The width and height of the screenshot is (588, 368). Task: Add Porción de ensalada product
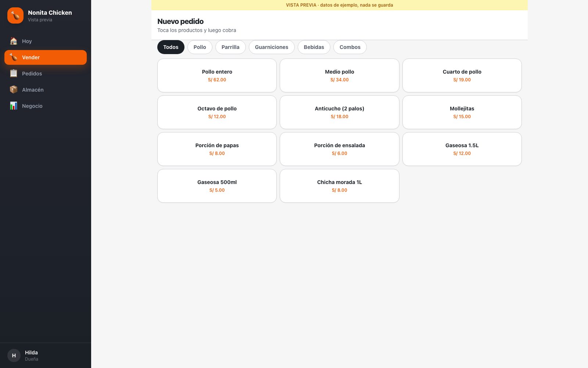[340, 149]
